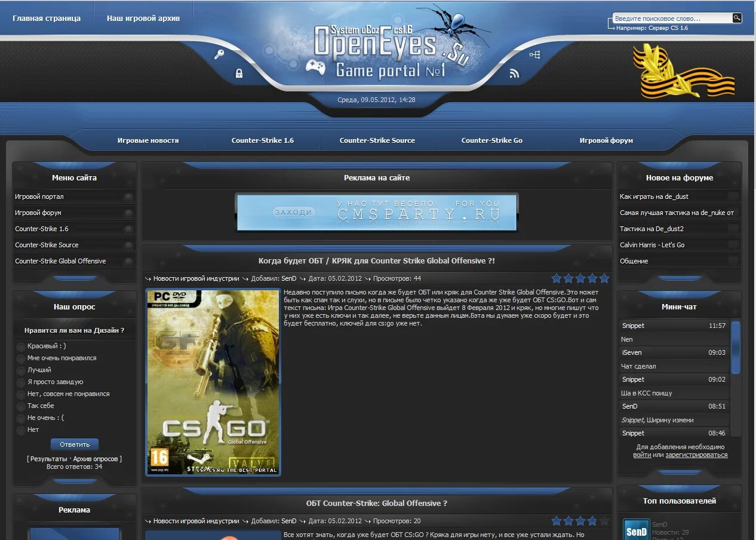Click the CS:GO game cover image
756x540 pixels.
213,382
